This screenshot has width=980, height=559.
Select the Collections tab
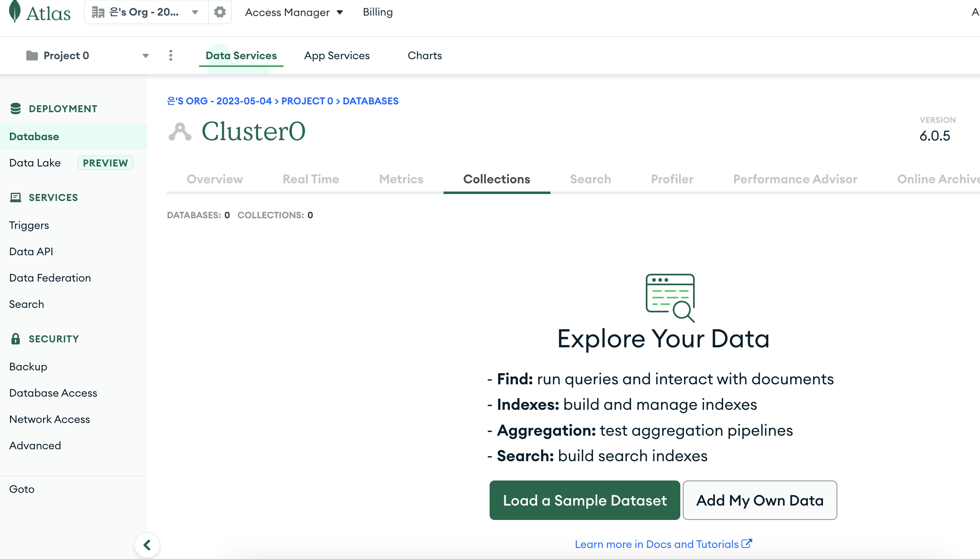[x=497, y=179]
